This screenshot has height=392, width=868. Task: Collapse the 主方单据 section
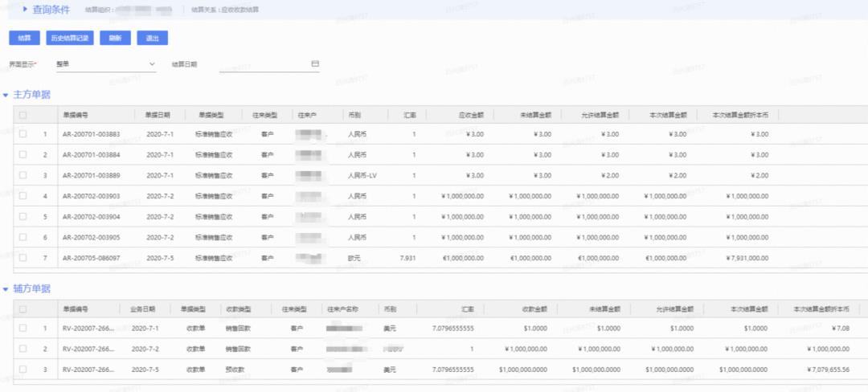point(6,95)
